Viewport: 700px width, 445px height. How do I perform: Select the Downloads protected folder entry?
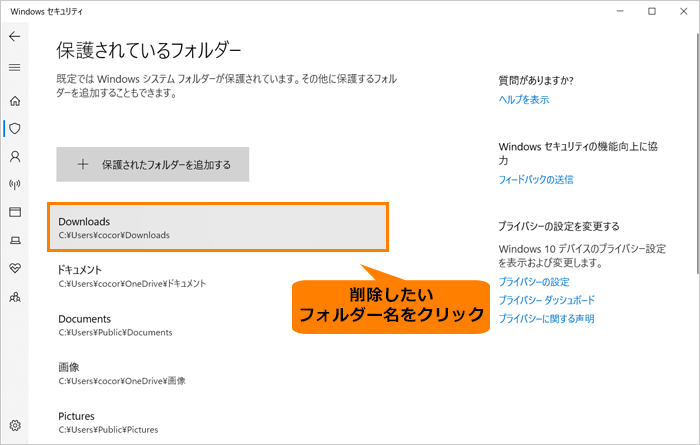[218, 227]
